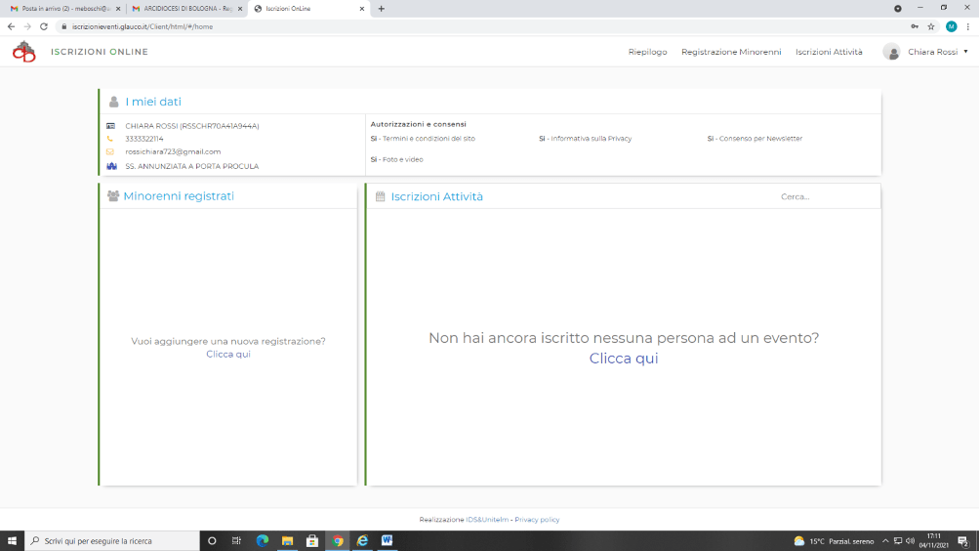Image resolution: width=980 pixels, height=551 pixels.
Task: Open the IDS&Unitelm footer link
Action: pos(487,520)
